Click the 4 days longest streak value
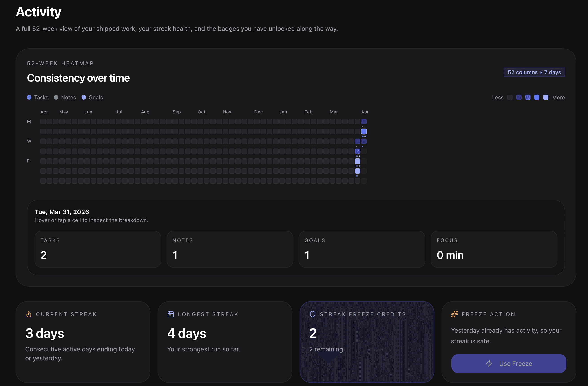This screenshot has width=588, height=386. pos(187,333)
